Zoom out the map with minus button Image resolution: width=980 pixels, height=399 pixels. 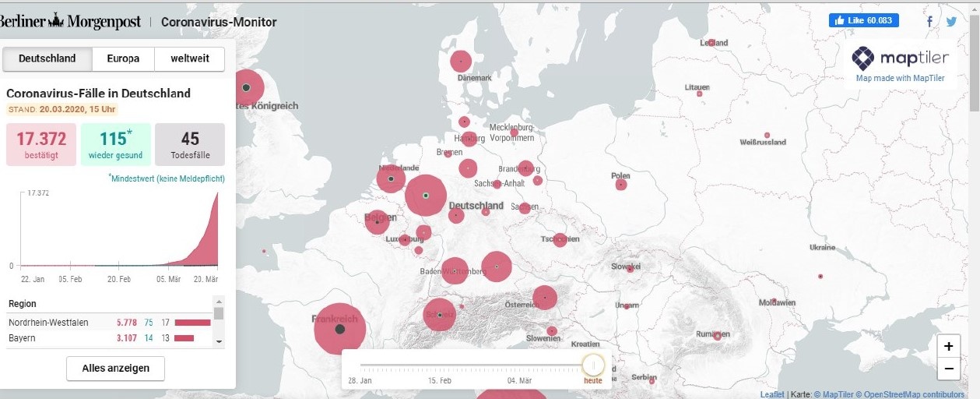[x=947, y=369]
